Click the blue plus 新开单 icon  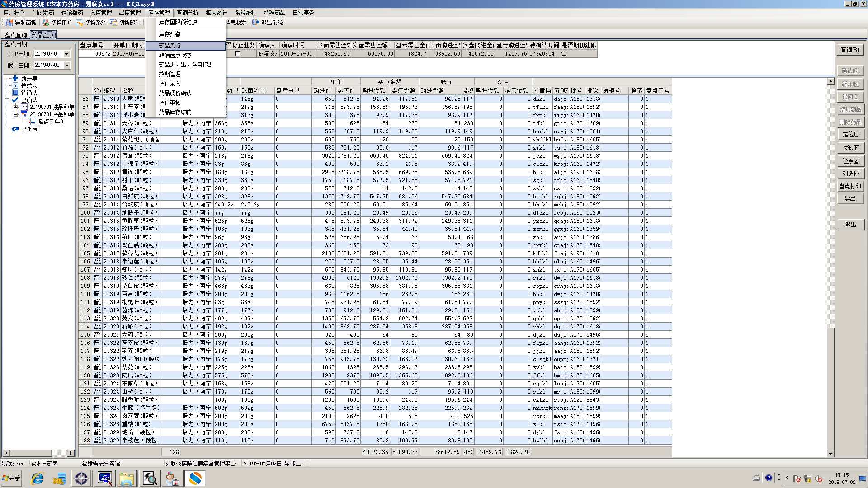(x=15, y=78)
